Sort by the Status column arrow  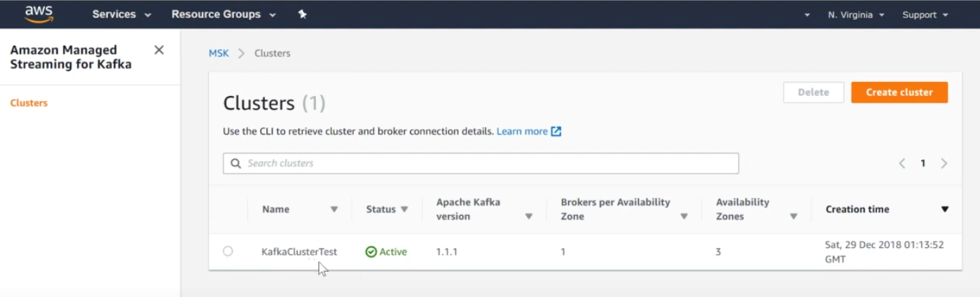click(404, 209)
